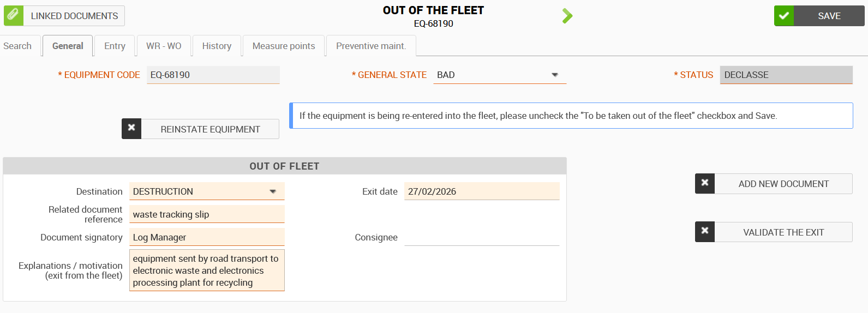Viewport: 868px width, 313px height.
Task: Click the empty Consignee input field
Action: [481, 237]
